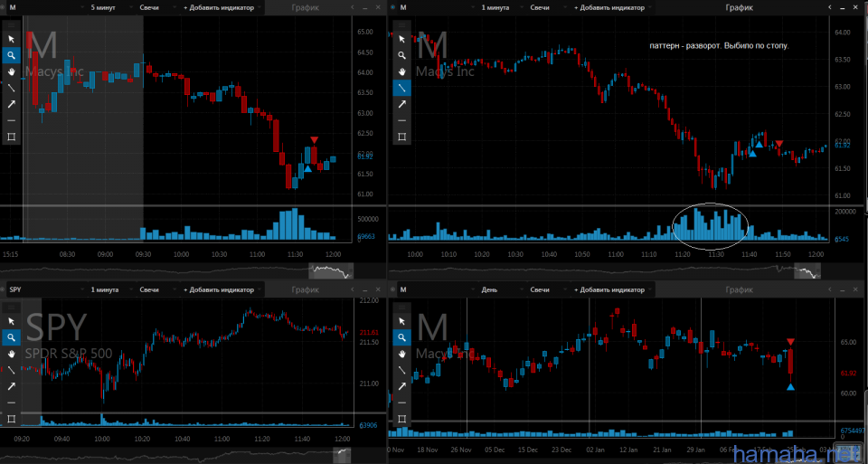This screenshot has height=464, width=868.
Task: Click the 'паттерн - разворот. Выбило по стопу.' annotation
Action: [x=719, y=46]
